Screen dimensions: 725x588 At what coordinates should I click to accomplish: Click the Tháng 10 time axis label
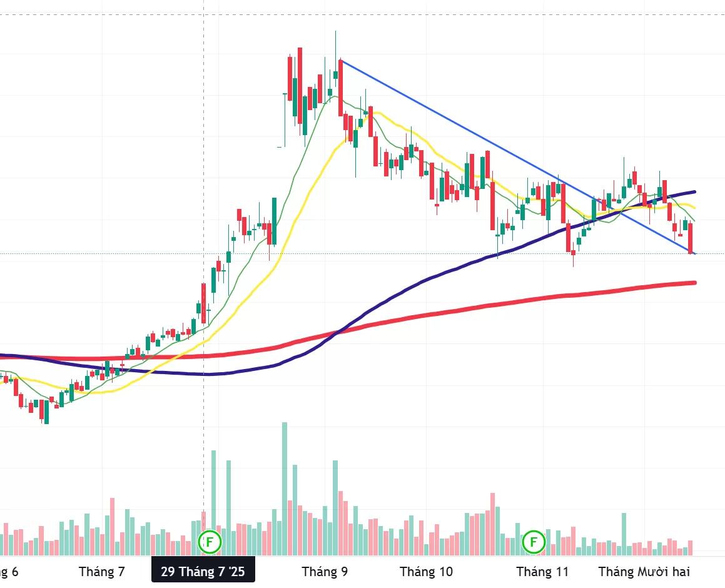(x=426, y=571)
